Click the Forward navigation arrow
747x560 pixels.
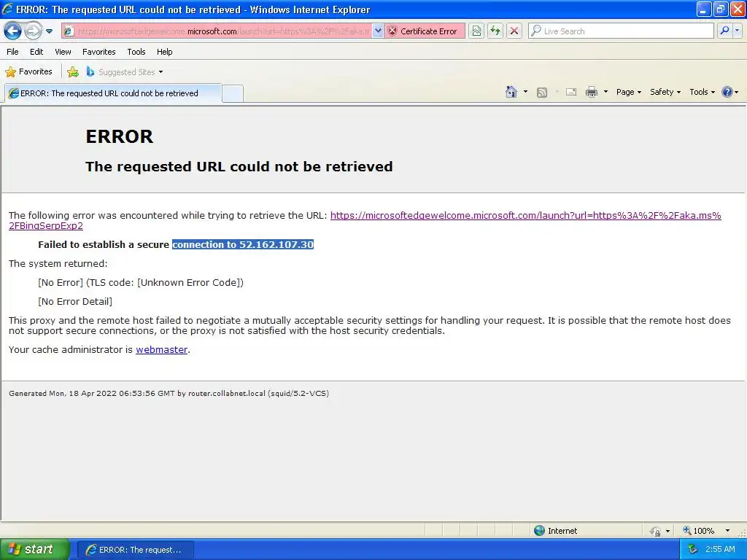(33, 31)
